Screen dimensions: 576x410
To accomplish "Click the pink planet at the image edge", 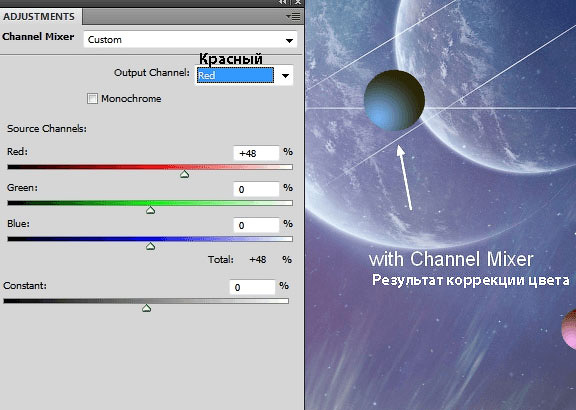I will [x=569, y=329].
